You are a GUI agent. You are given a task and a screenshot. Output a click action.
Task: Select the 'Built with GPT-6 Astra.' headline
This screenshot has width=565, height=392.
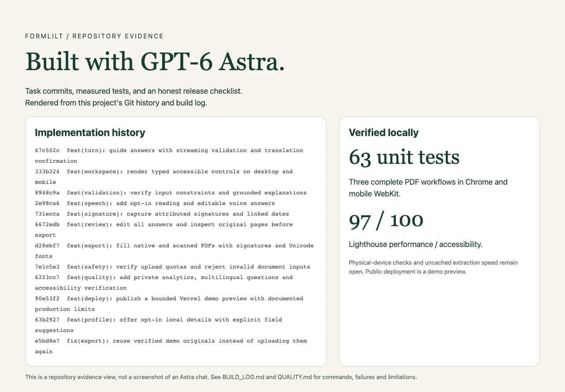pos(155,62)
